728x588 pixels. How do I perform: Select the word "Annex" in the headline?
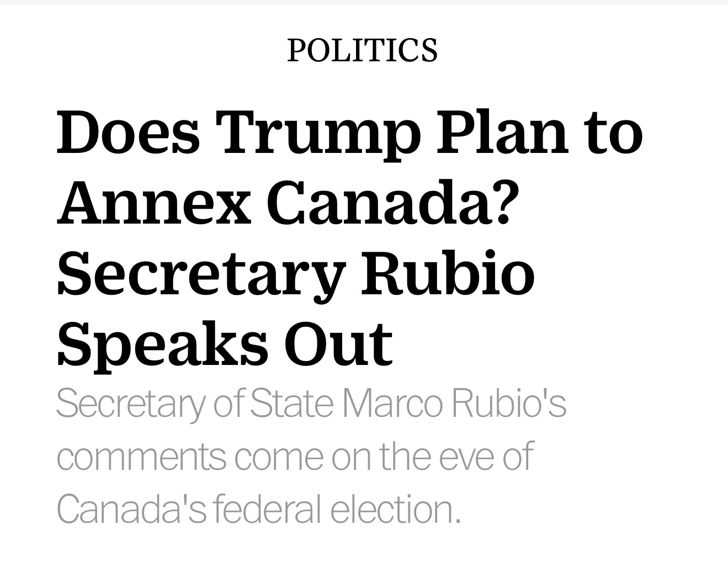click(154, 203)
